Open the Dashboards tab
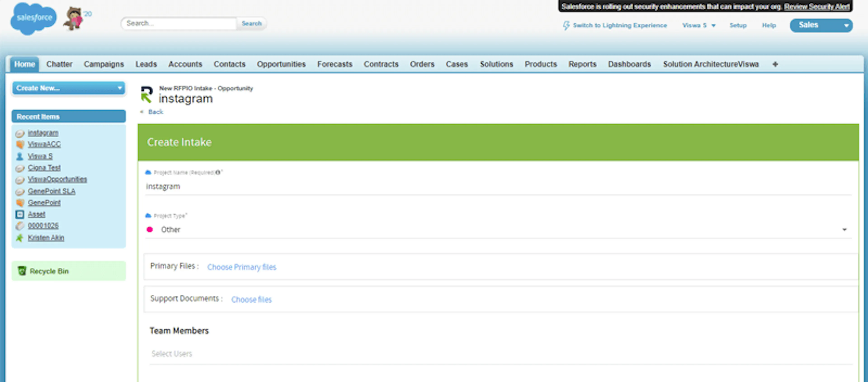 (629, 64)
